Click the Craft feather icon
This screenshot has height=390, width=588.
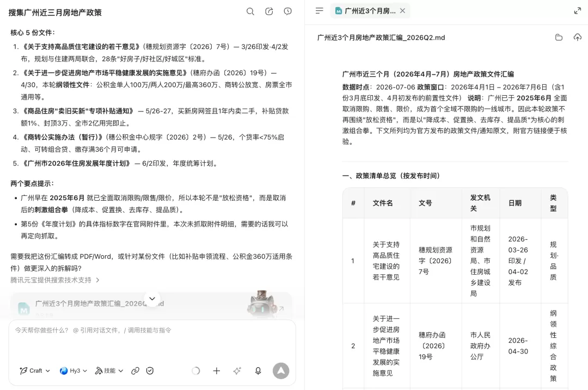click(x=23, y=370)
